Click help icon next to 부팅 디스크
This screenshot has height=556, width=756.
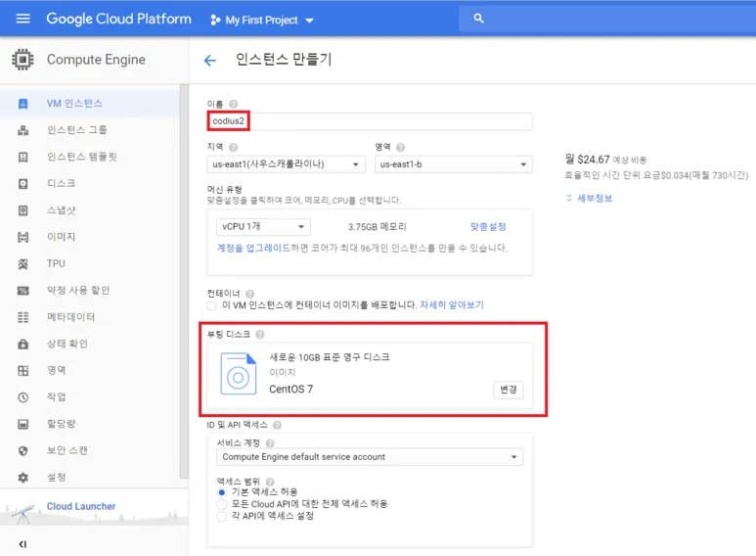click(x=260, y=335)
